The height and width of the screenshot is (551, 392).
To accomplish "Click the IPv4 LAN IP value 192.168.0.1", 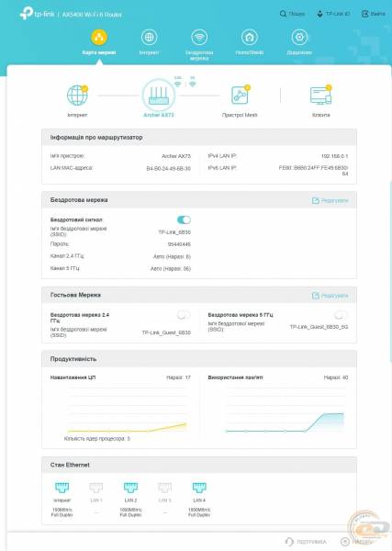I will click(334, 156).
